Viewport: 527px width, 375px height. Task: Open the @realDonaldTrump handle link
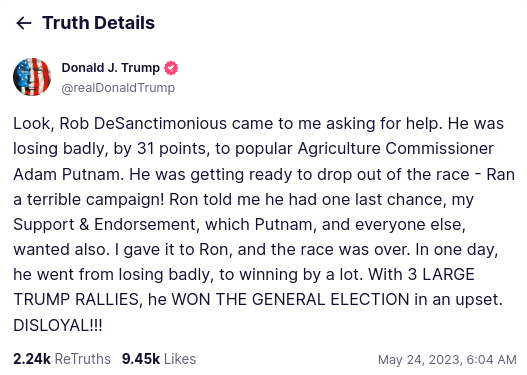pos(118,88)
